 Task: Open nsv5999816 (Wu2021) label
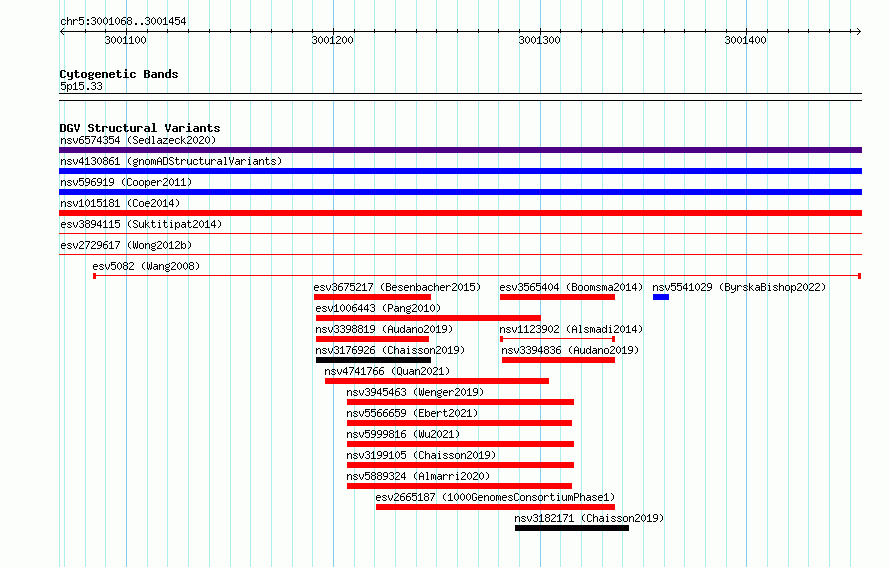coord(403,434)
